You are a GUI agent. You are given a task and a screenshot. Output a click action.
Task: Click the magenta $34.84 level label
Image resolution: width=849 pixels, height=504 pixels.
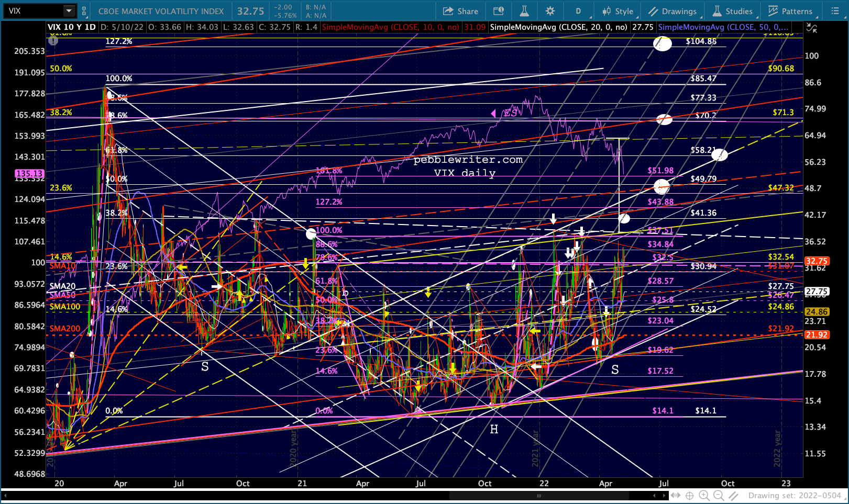660,244
